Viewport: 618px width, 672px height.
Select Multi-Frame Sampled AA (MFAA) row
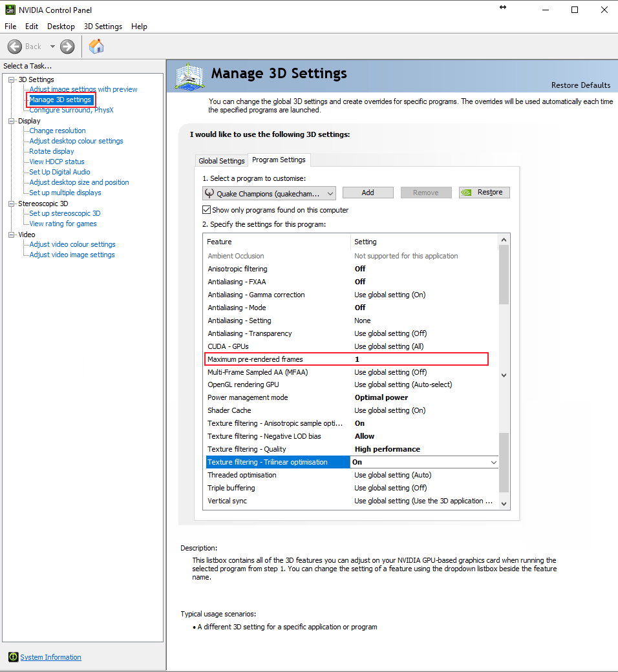(351, 372)
